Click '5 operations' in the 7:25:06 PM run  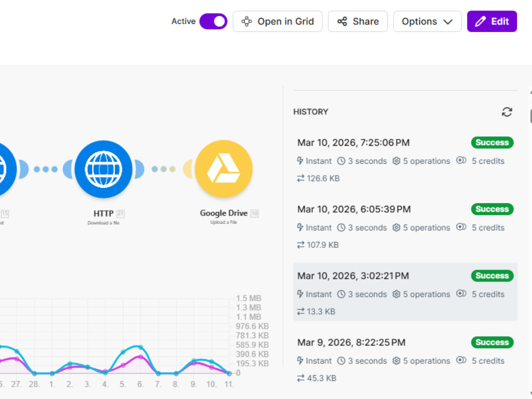(427, 161)
